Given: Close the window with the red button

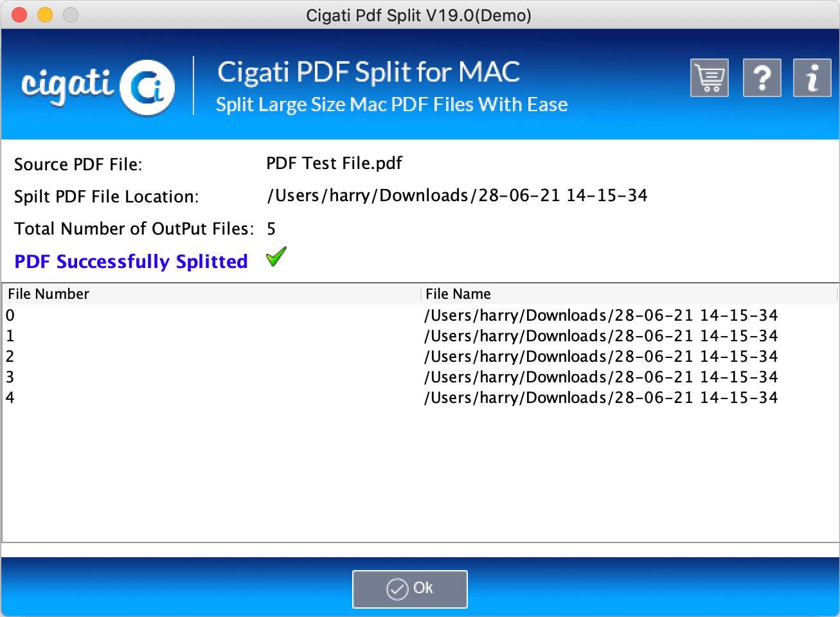Looking at the screenshot, I should point(19,15).
